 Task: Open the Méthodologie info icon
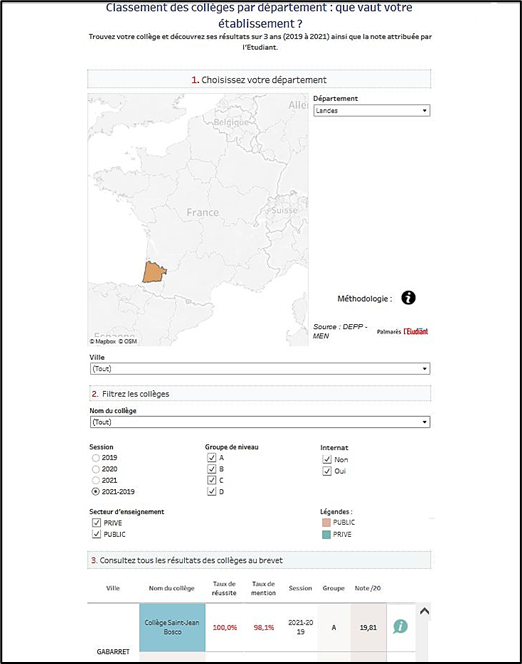(408, 298)
